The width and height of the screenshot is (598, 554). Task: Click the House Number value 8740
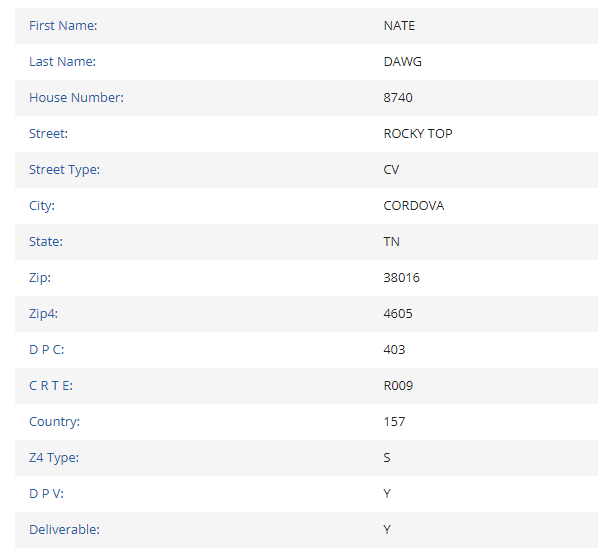pyautogui.click(x=398, y=98)
